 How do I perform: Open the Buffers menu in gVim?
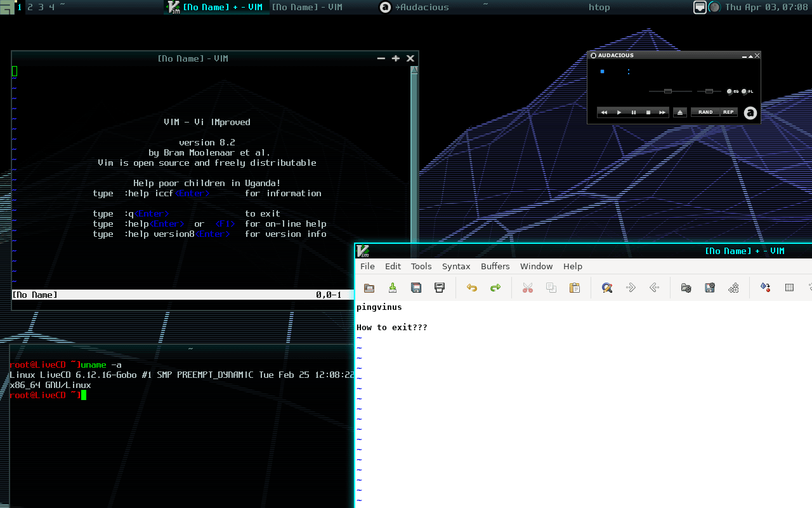pyautogui.click(x=495, y=266)
